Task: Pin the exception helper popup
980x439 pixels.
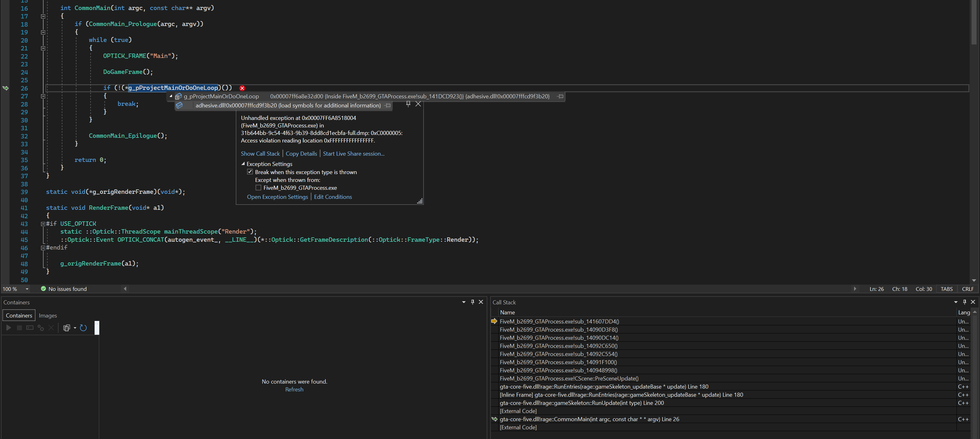Action: (408, 103)
